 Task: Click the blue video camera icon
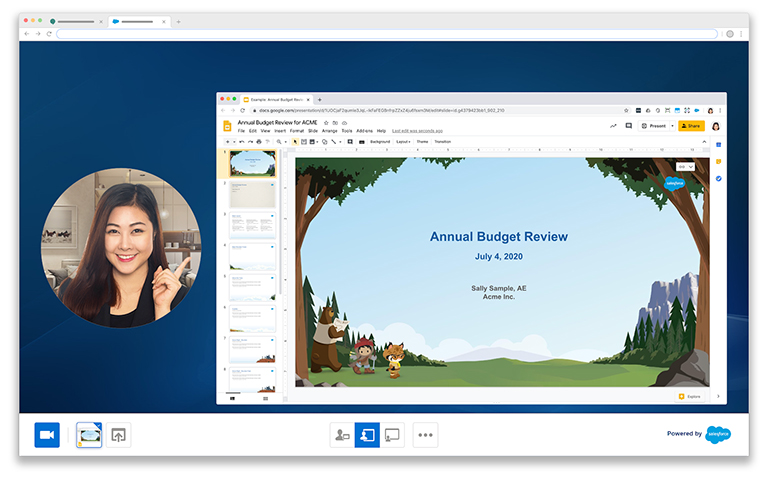(x=47, y=435)
